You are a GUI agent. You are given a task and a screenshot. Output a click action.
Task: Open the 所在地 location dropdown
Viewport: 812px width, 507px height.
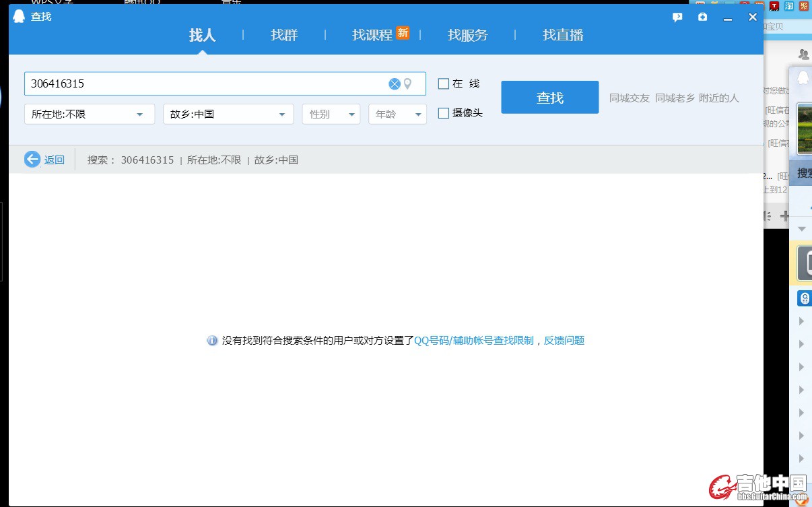(x=89, y=114)
